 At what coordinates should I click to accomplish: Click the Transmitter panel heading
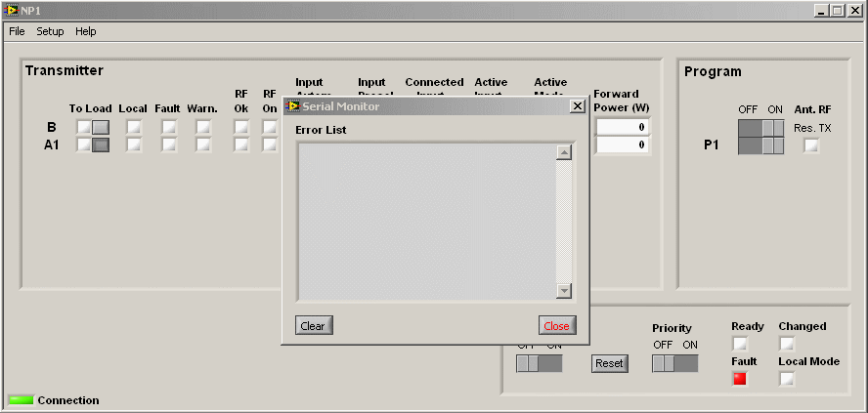click(x=65, y=70)
